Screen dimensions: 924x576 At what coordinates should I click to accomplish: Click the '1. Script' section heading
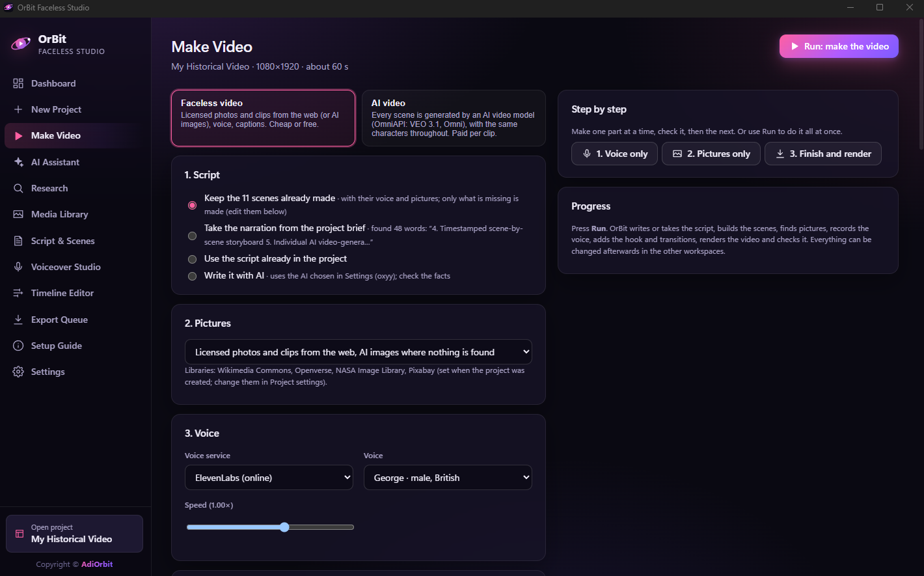[x=202, y=175]
